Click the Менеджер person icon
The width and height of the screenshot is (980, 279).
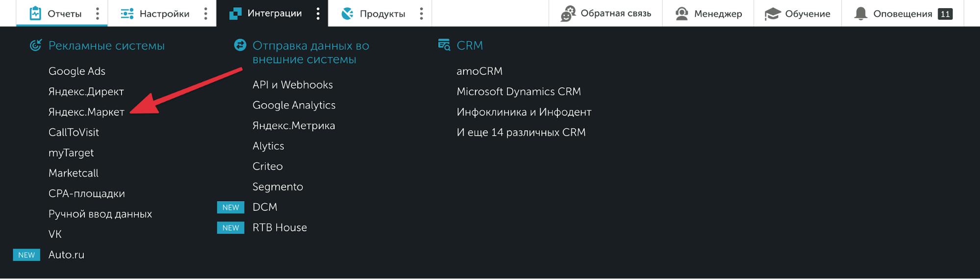pos(681,14)
